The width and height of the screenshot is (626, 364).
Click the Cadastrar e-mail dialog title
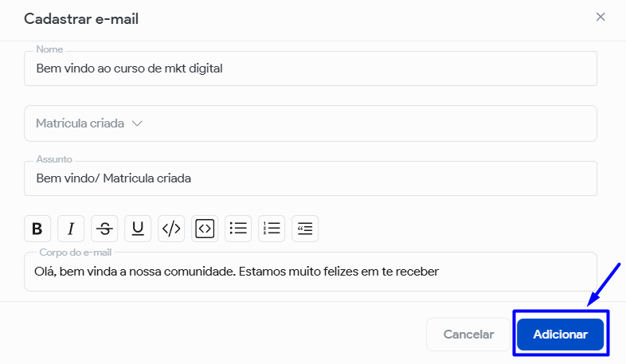tap(81, 19)
